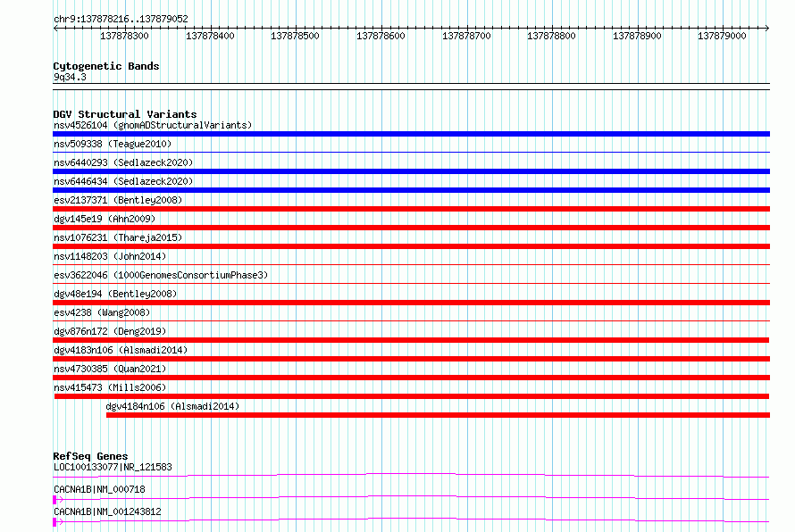Click the 137878300 ruler tick label
Screen dimensions: 795x532
pyautogui.click(x=124, y=36)
